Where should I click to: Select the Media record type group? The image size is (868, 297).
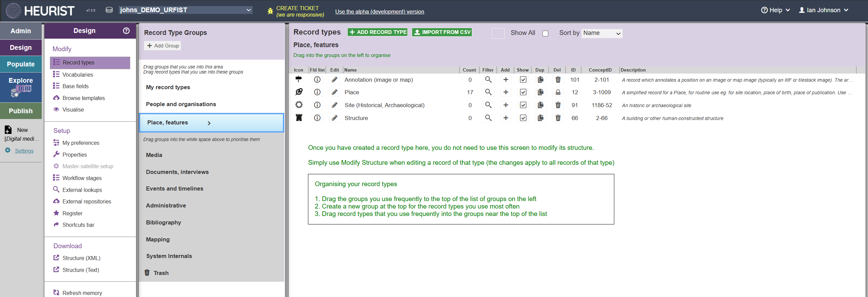click(154, 155)
